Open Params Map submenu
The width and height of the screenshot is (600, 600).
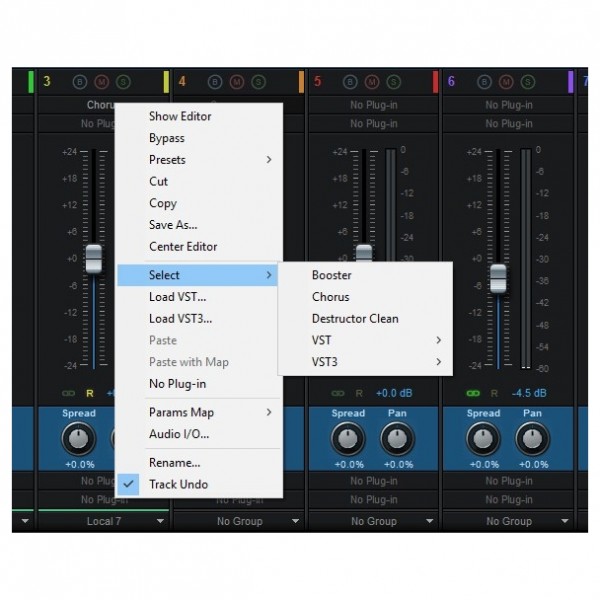[x=199, y=412]
